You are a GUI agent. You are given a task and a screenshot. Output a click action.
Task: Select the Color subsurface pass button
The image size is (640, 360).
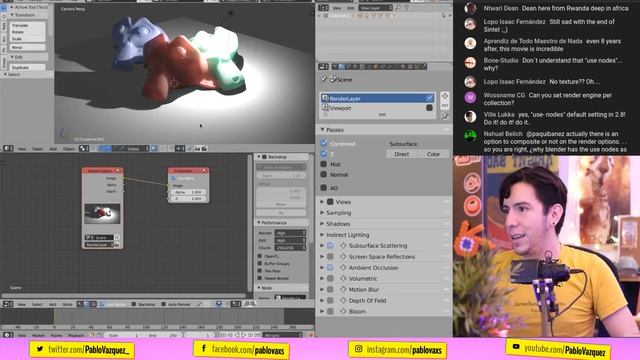click(x=433, y=154)
